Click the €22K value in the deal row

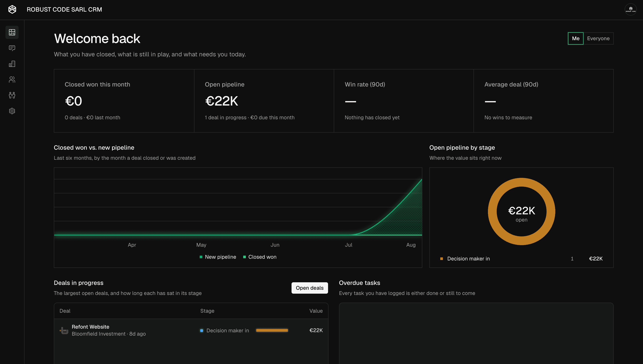click(x=316, y=330)
